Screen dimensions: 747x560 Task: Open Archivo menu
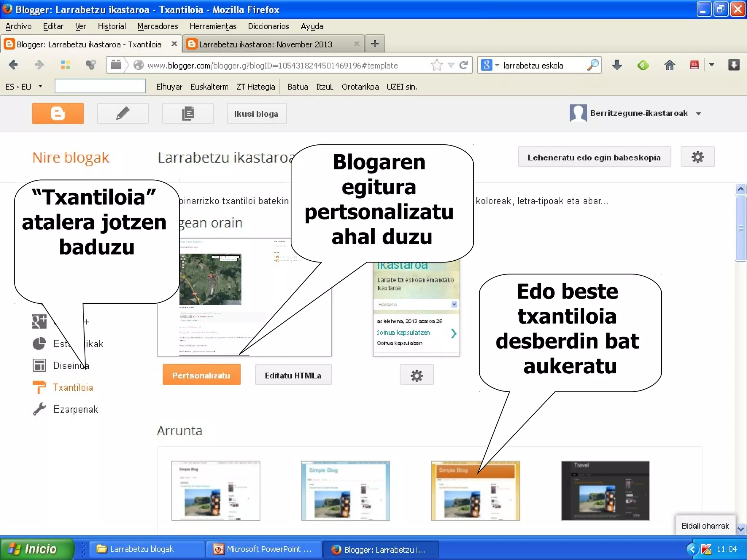pyautogui.click(x=19, y=26)
